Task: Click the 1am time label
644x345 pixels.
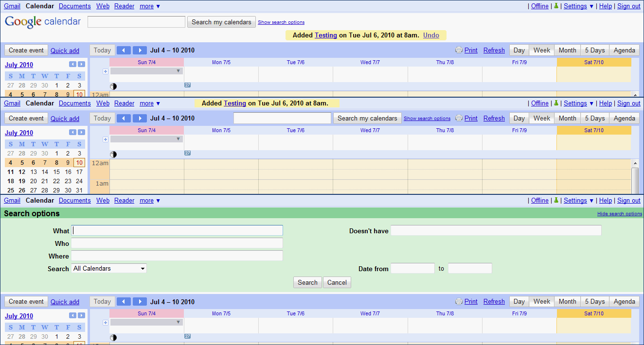Action: tap(102, 183)
